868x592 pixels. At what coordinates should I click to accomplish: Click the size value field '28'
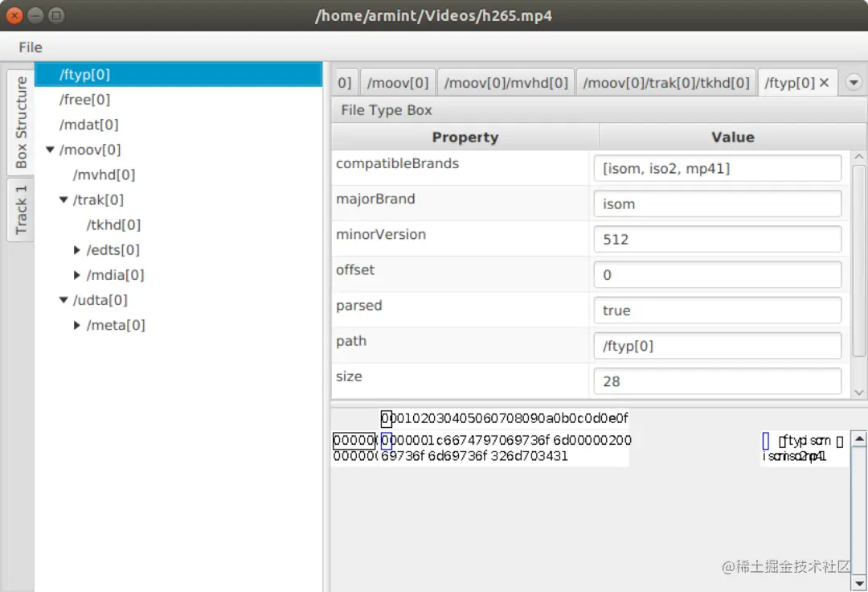click(718, 381)
